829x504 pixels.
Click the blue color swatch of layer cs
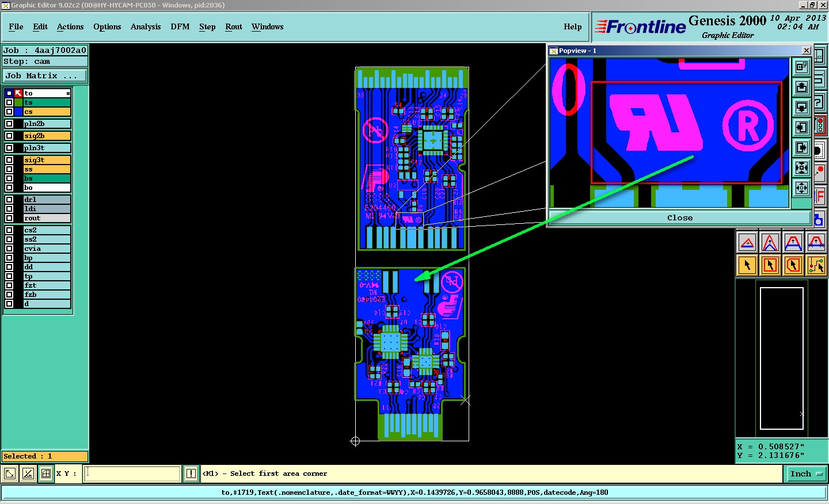pyautogui.click(x=18, y=112)
